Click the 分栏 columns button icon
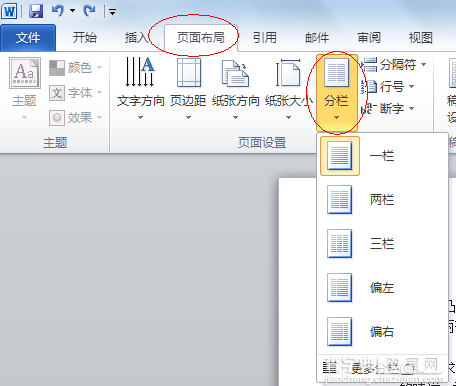Image resolution: width=456 pixels, height=386 pixels. [x=337, y=73]
